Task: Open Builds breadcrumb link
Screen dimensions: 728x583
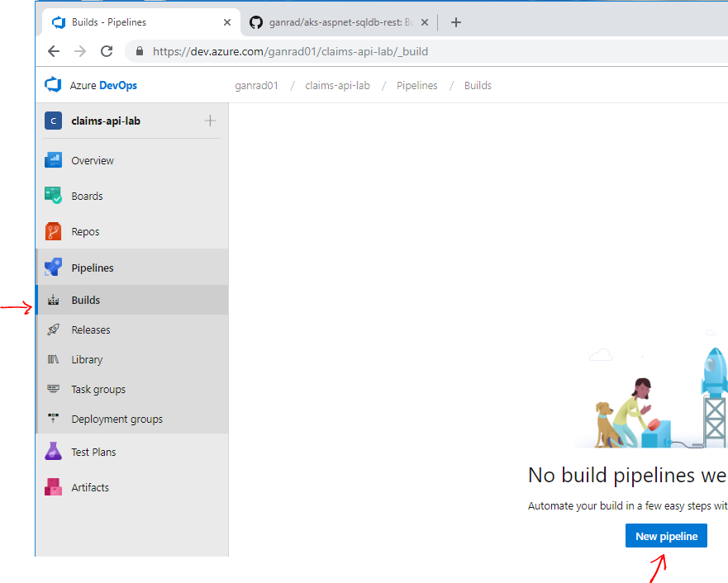Action: pos(478,85)
